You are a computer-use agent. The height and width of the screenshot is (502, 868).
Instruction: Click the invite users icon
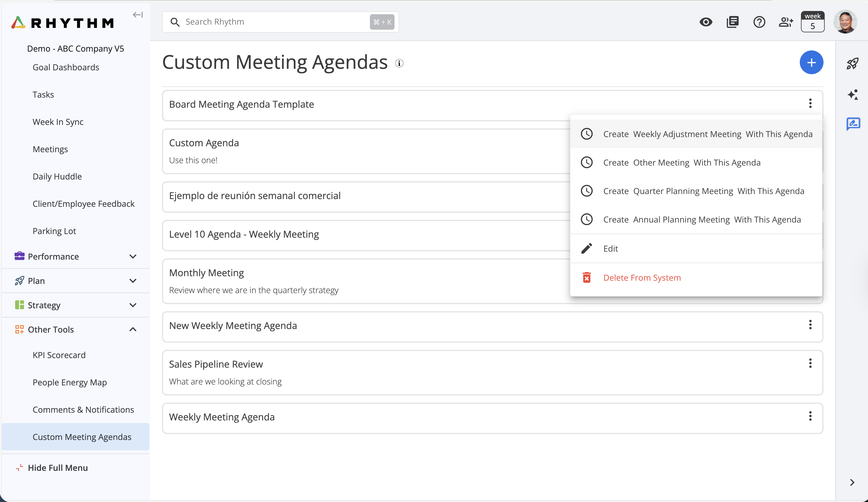point(786,22)
